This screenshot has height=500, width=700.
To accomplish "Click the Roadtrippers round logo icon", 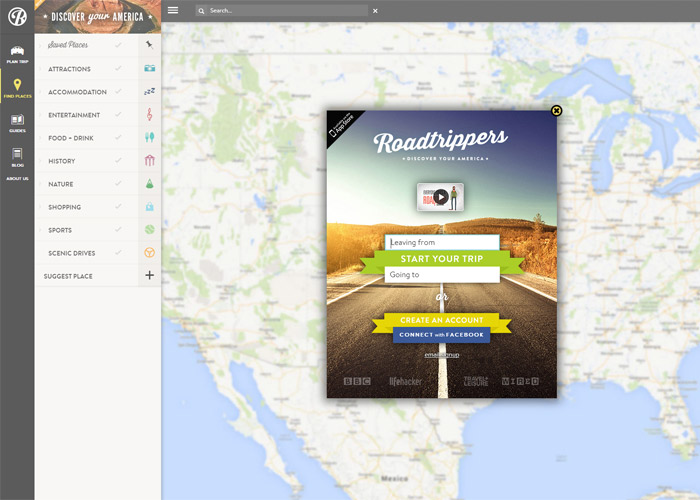I will (17, 17).
